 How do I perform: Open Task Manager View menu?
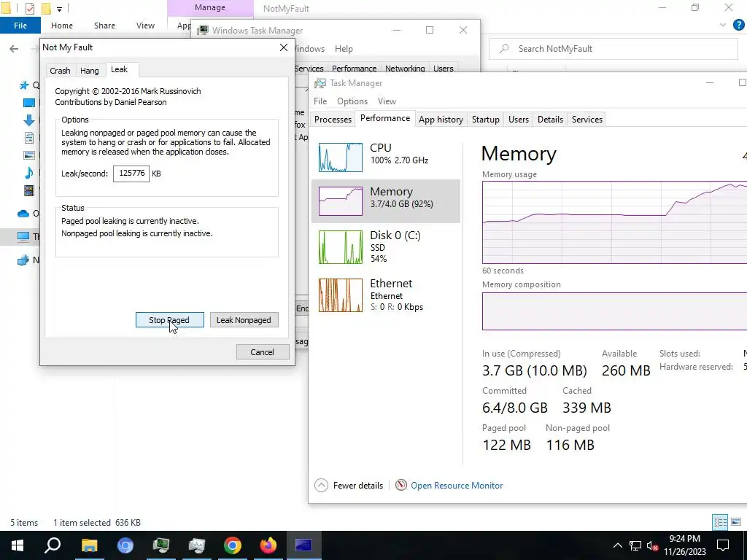pyautogui.click(x=387, y=101)
